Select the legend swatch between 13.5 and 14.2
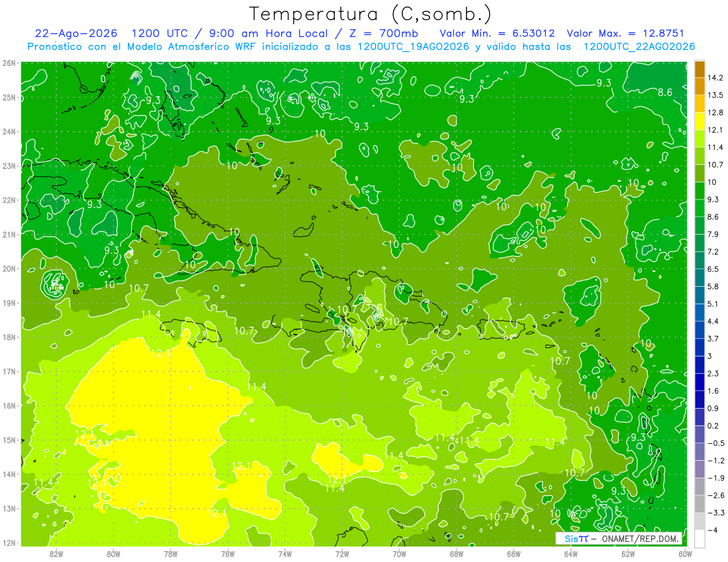 coord(699,86)
